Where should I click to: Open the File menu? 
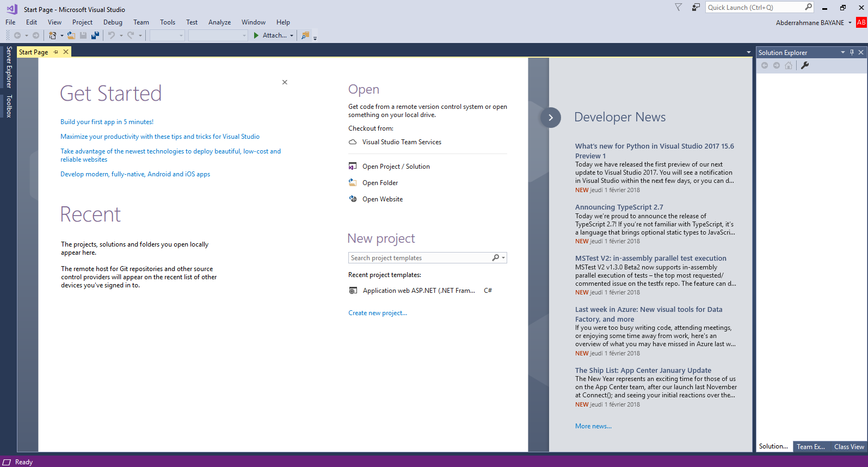tap(10, 22)
